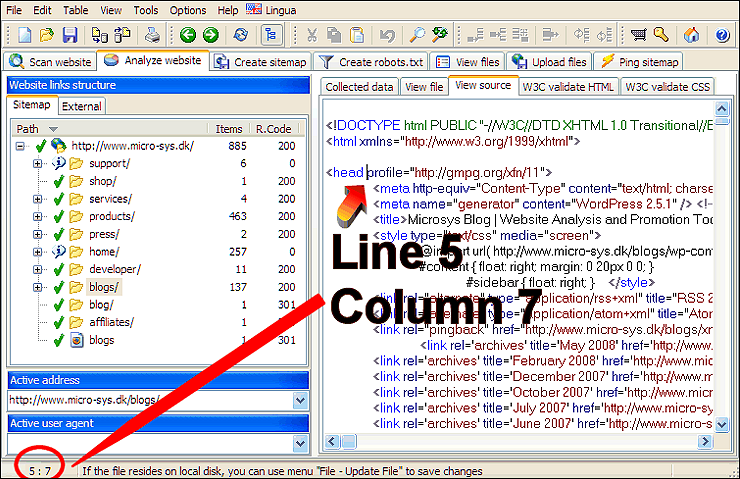Expand the home/ folder

click(x=37, y=252)
